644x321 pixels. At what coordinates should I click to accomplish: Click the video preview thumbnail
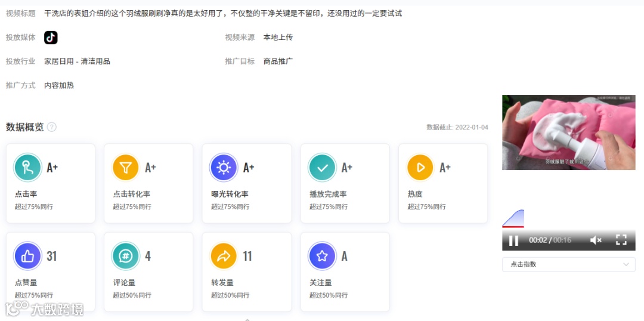click(x=568, y=132)
